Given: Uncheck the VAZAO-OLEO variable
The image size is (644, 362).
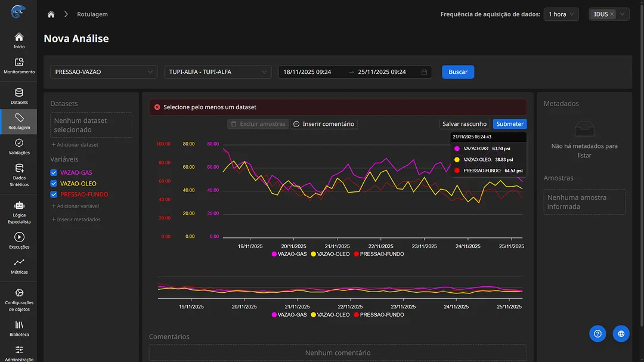Looking at the screenshot, I should coord(54,184).
